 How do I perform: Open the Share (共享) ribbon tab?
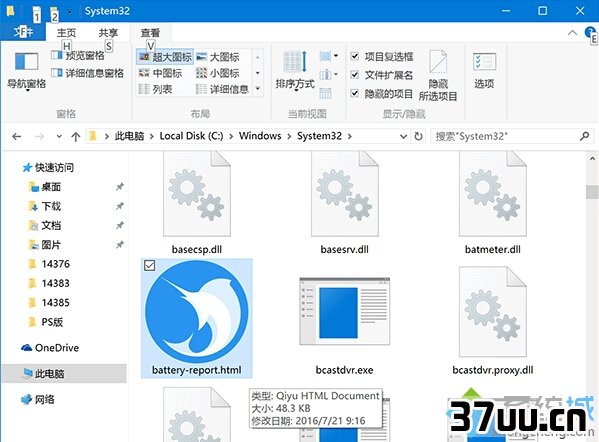point(108,33)
